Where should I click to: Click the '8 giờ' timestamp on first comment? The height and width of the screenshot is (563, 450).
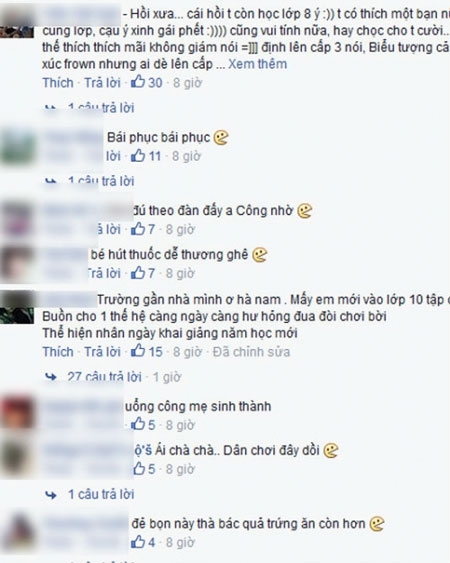187,83
